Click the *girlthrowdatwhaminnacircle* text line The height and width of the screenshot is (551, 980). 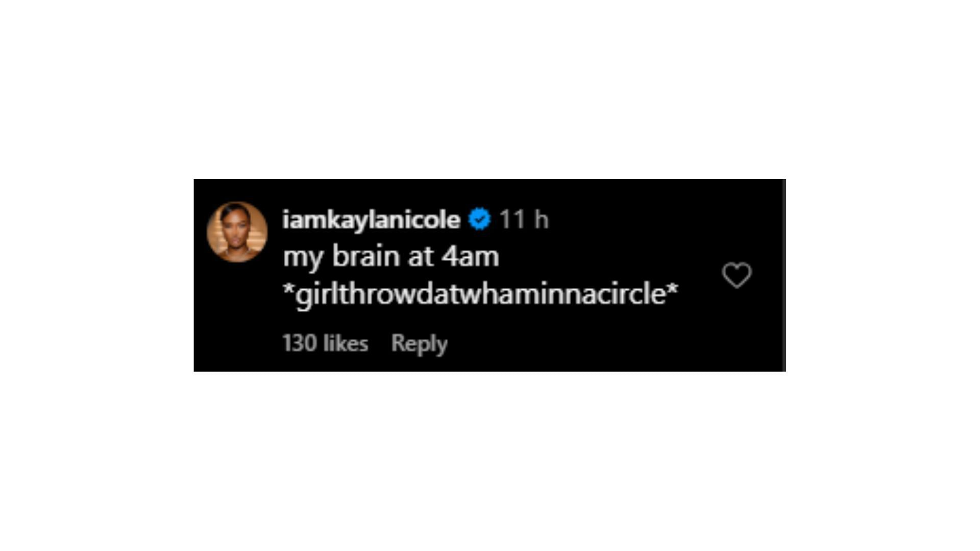click(480, 294)
